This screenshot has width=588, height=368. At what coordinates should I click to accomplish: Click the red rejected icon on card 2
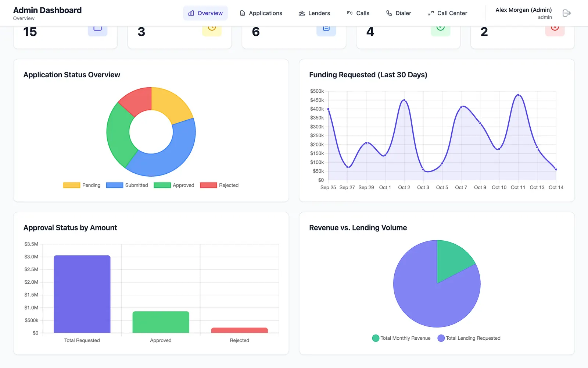[x=555, y=31]
